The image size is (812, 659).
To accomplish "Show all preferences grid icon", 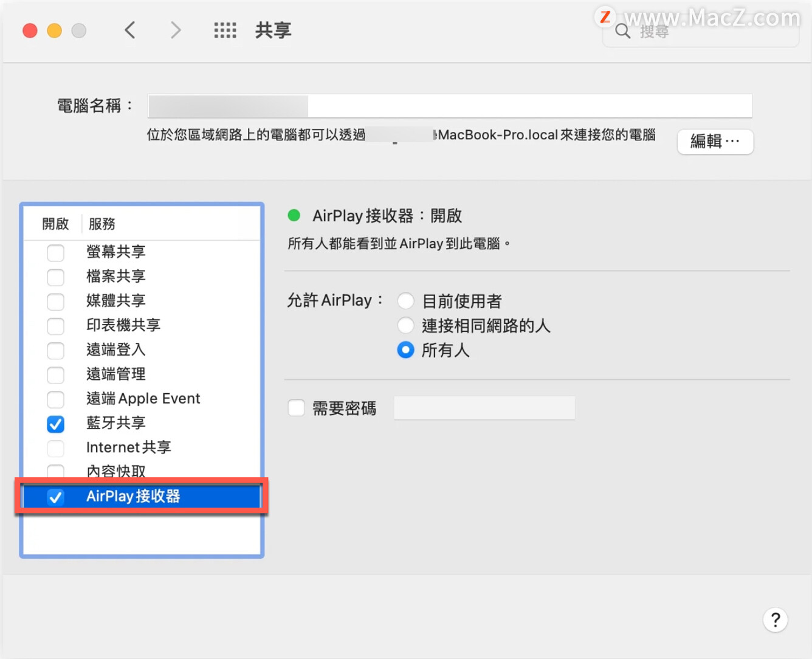I will [x=225, y=30].
